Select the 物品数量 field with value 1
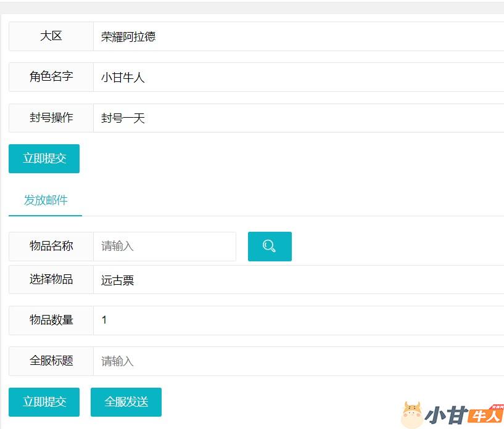504x429 pixels. (x=299, y=321)
